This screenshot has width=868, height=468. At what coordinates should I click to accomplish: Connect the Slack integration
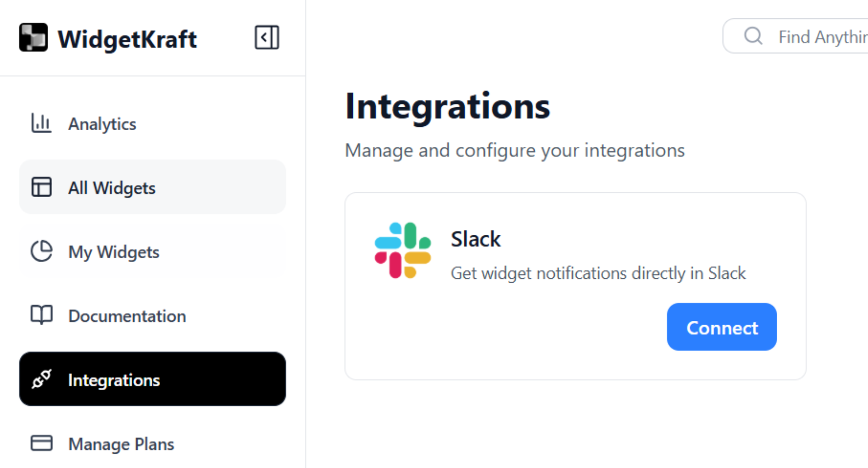[721, 327]
